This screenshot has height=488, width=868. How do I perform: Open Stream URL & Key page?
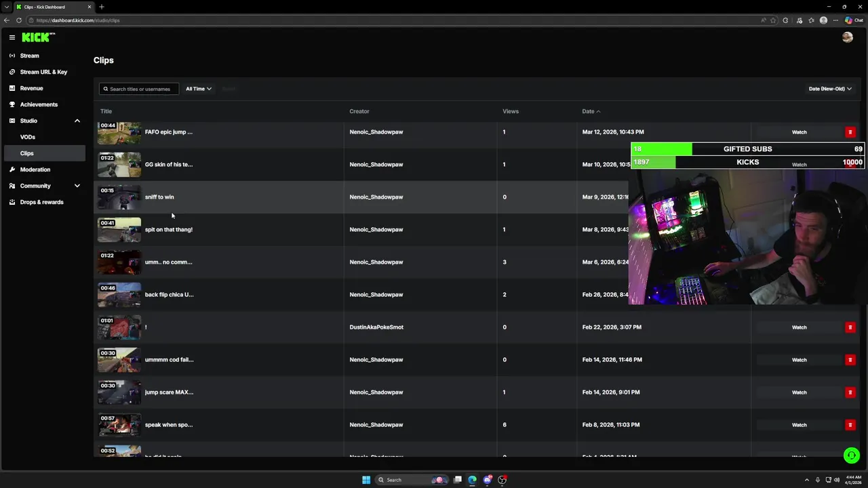[x=43, y=72]
